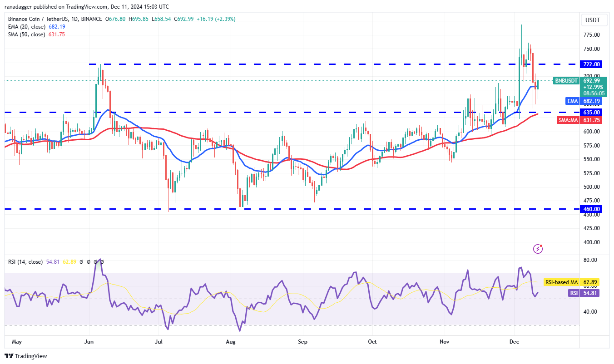Click the purple lightning flash icon on chart

tap(538, 248)
